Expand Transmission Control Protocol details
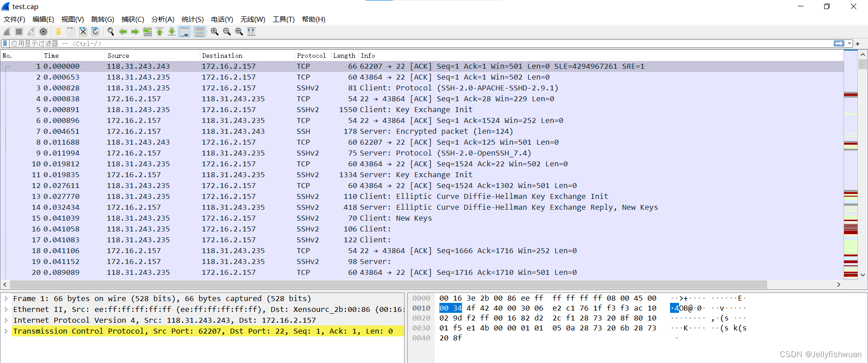The height and width of the screenshot is (363, 868). point(6,331)
